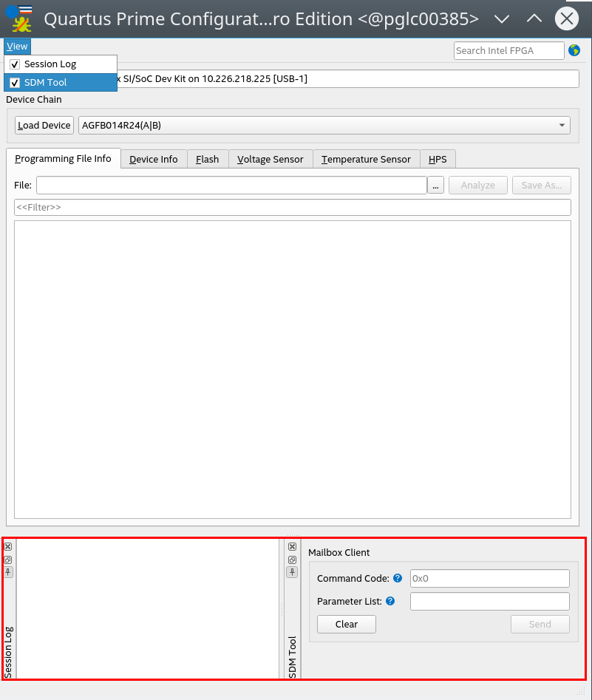Float the Session Log panel

pyautogui.click(x=8, y=560)
